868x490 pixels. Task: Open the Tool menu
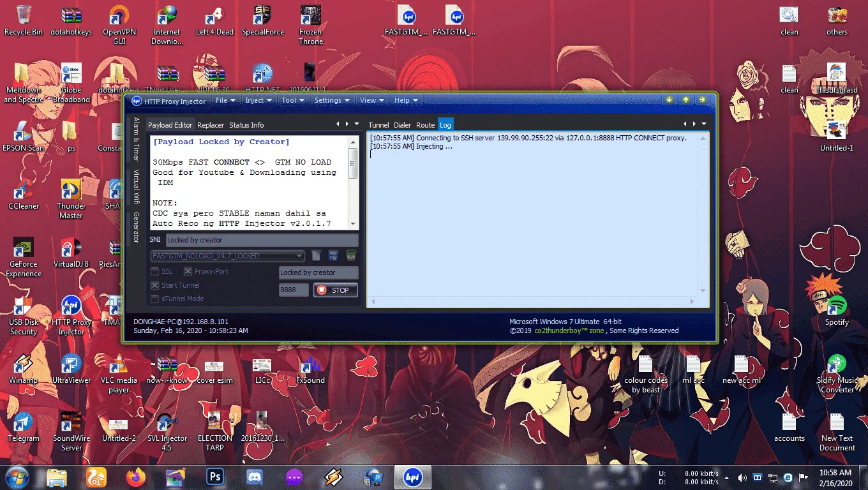click(293, 100)
